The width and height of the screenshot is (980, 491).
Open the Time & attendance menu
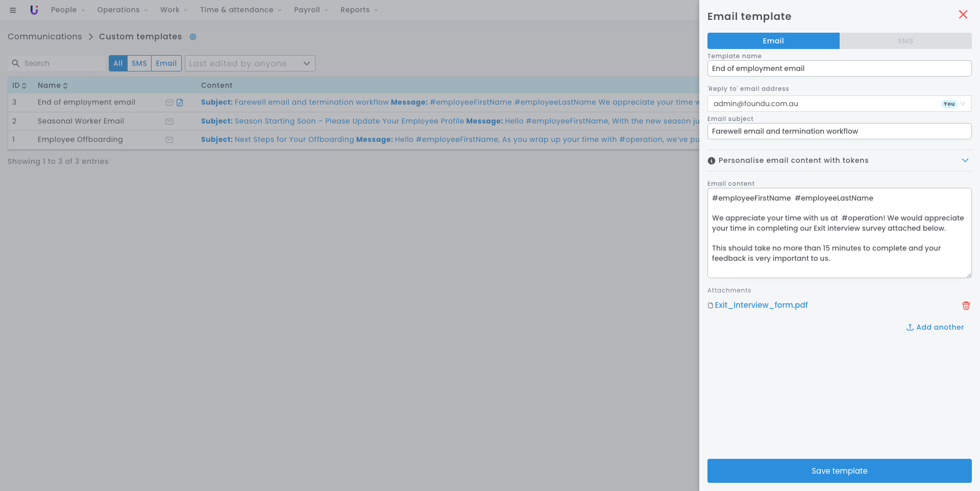click(x=241, y=10)
